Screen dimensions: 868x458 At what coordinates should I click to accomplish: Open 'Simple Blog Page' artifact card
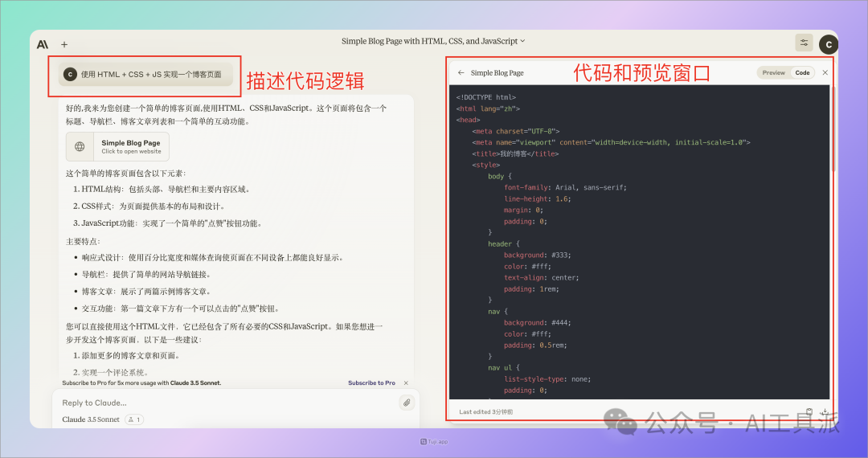click(x=130, y=147)
